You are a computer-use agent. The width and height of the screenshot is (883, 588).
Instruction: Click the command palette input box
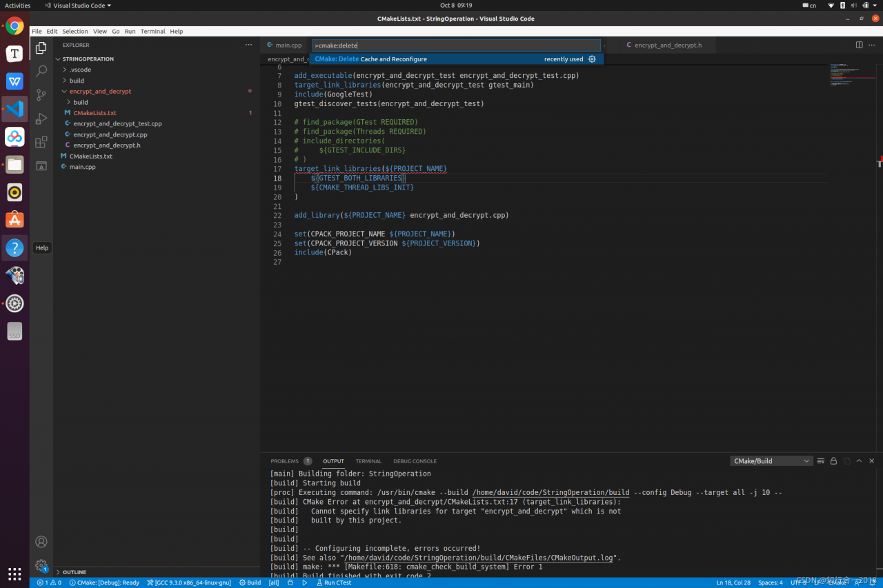[456, 45]
